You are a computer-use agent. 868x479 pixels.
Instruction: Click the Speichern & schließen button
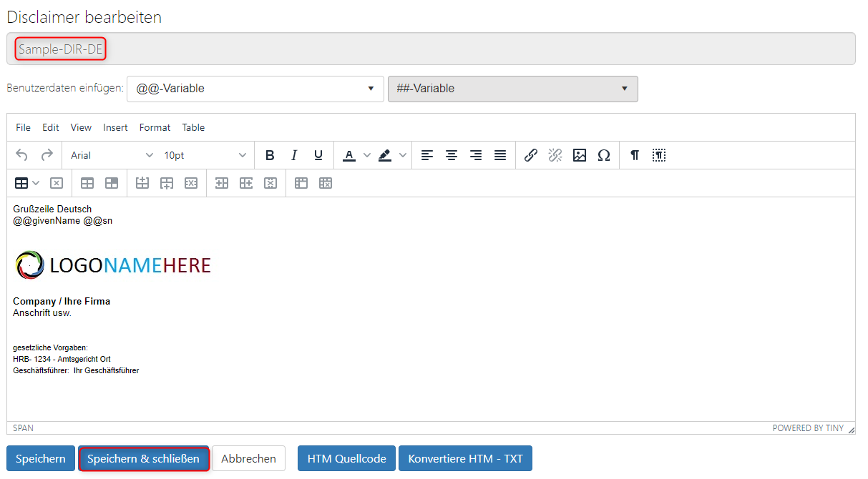[x=143, y=458]
